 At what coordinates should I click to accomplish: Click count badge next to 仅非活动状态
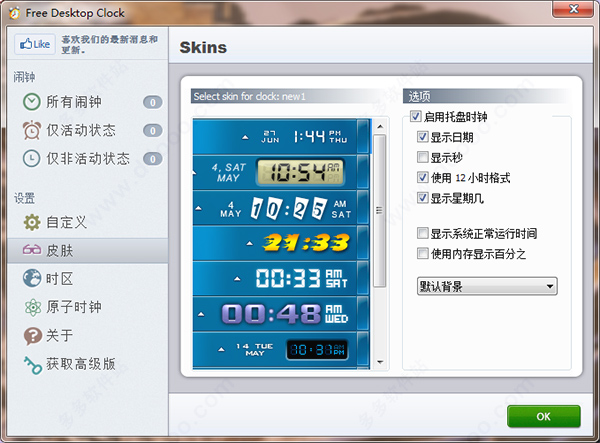click(x=153, y=159)
